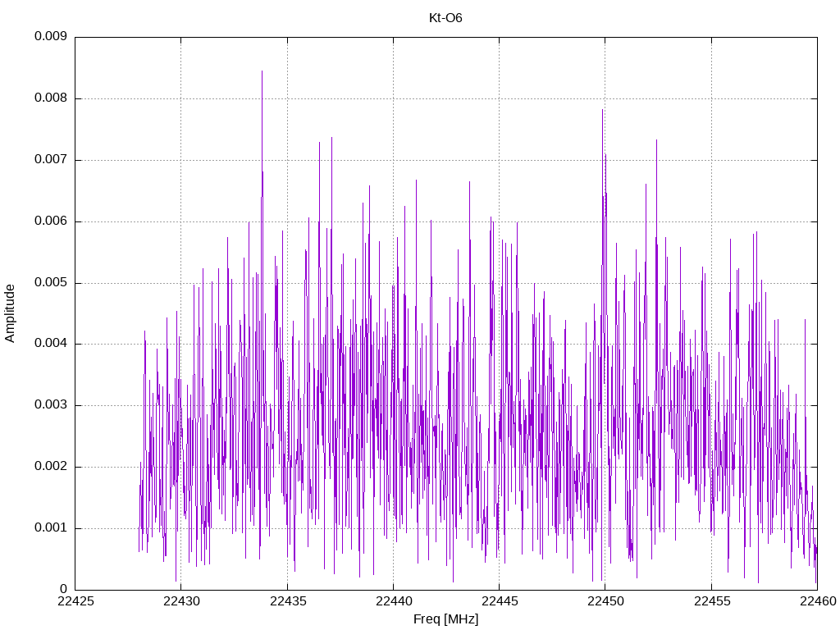Image resolution: width=840 pixels, height=630 pixels.
Task: Click x-axis tick label 22445
Action: (500, 601)
